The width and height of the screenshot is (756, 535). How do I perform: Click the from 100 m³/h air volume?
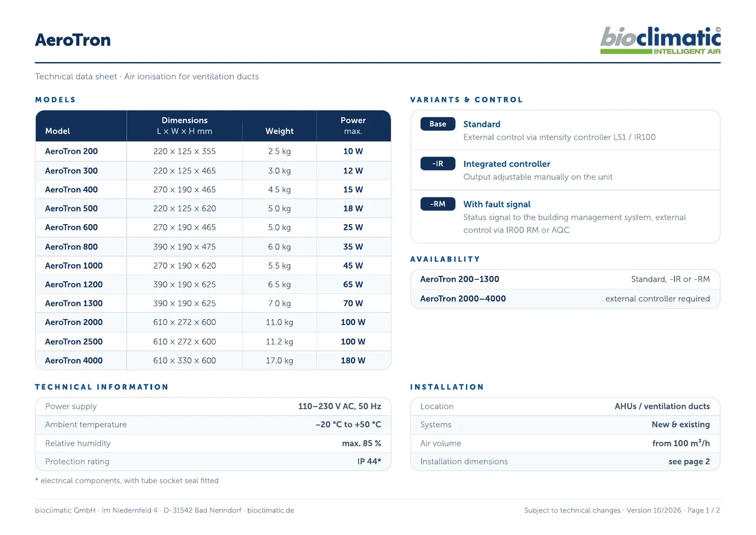pyautogui.click(x=681, y=443)
